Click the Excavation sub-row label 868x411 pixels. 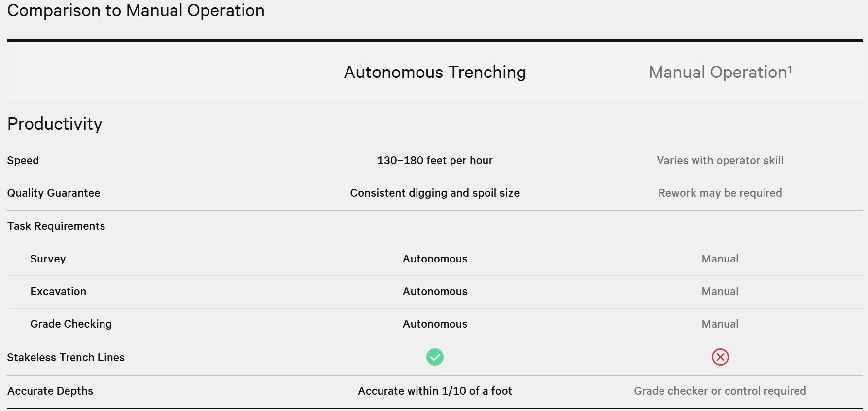[58, 291]
